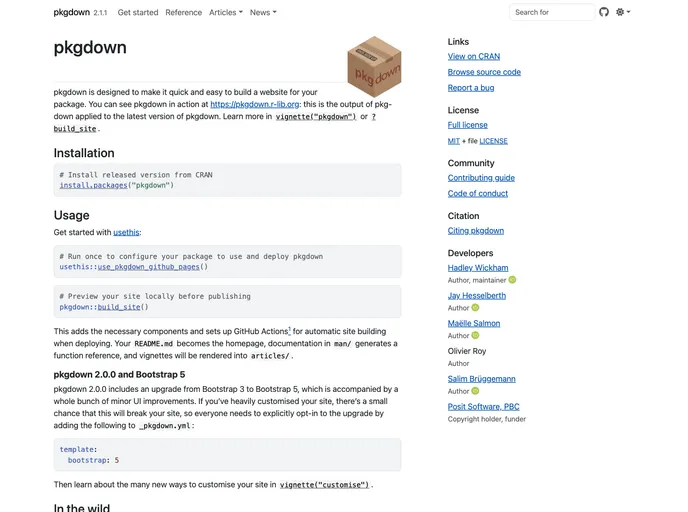Open Salim Brüggemann developer link
This screenshot has width=688, height=512.
(482, 379)
